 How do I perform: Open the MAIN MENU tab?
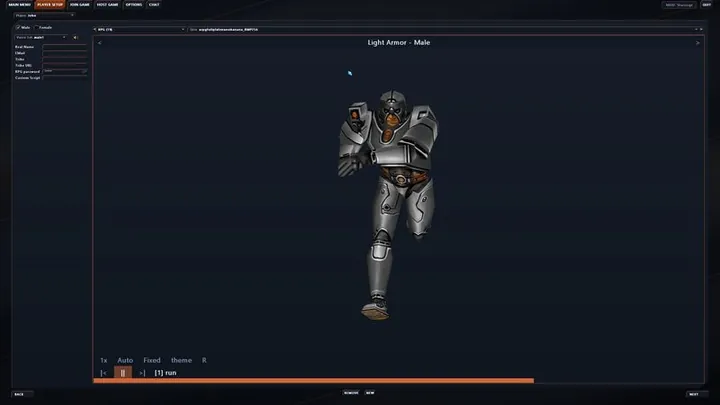(x=19, y=5)
